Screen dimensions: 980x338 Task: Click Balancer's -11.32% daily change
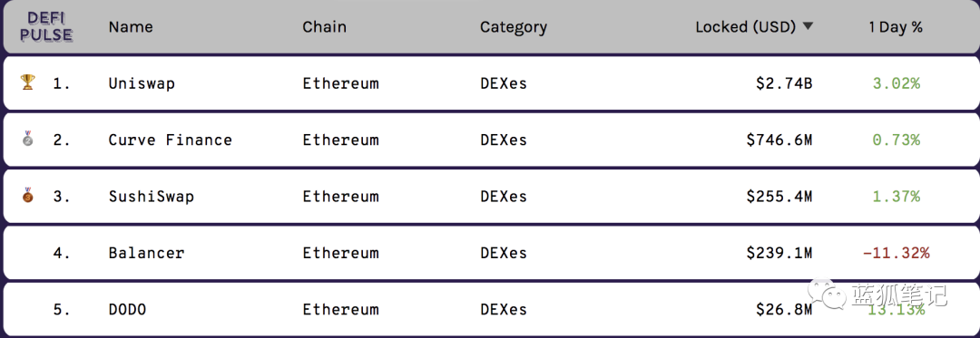tap(896, 253)
